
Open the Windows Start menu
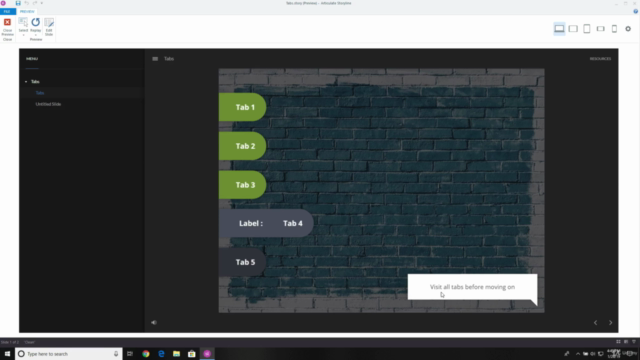coord(7,354)
